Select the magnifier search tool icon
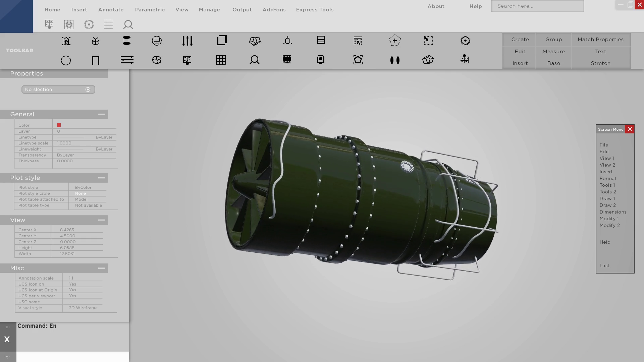644x362 pixels. point(128,24)
